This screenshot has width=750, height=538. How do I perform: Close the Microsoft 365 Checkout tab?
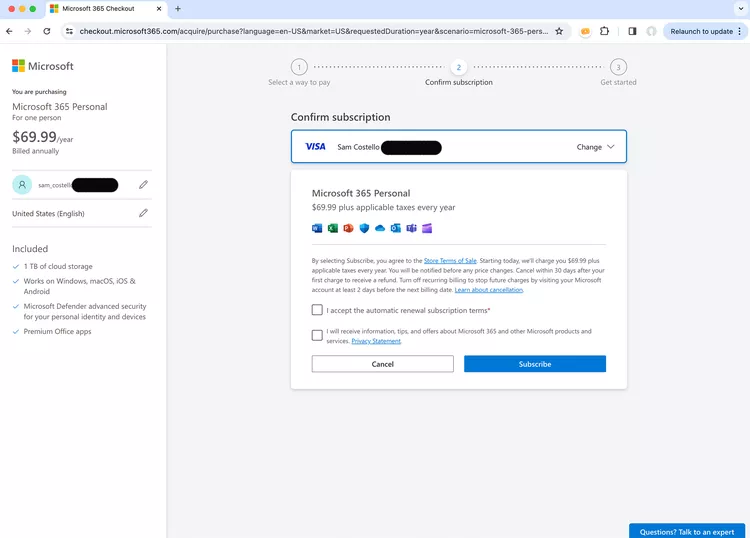coord(159,9)
